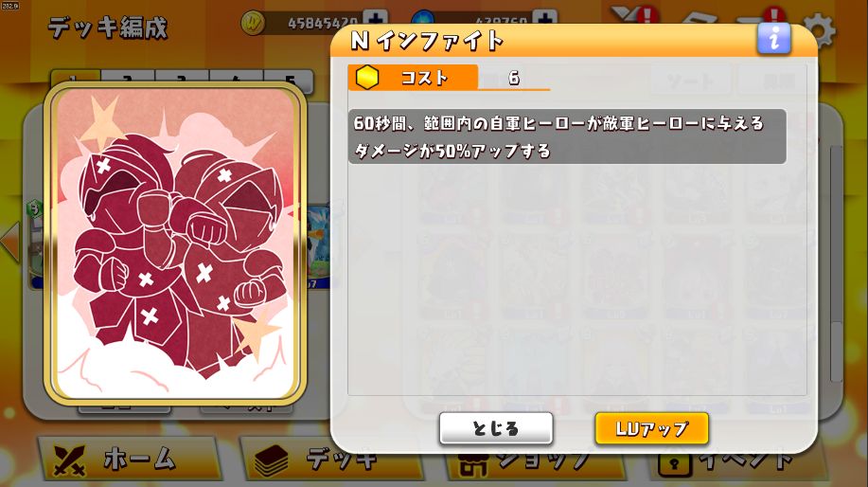Click the gold coin currency icon
This screenshot has width=868, height=487.
pyautogui.click(x=254, y=23)
